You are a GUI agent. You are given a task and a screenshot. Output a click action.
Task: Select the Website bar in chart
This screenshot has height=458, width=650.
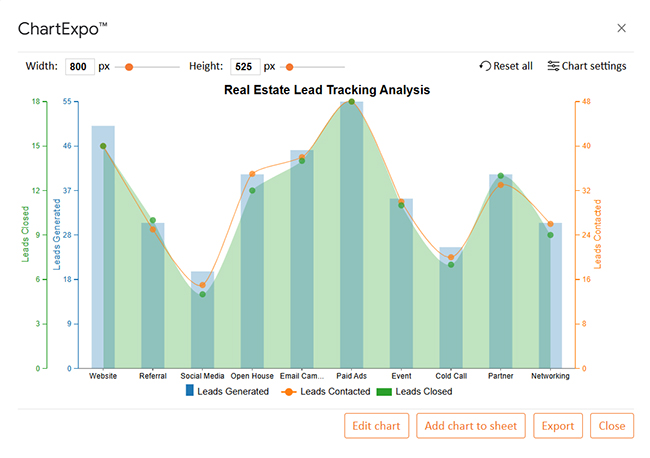103,250
